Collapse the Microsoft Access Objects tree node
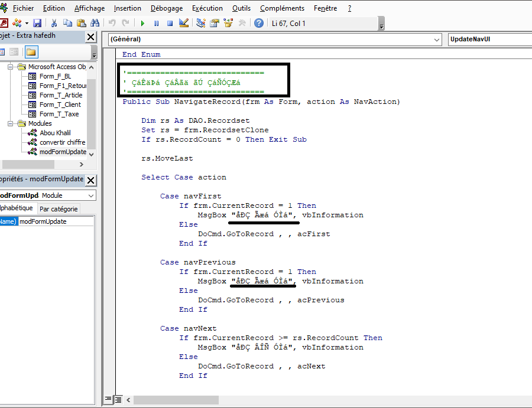 pos(11,67)
